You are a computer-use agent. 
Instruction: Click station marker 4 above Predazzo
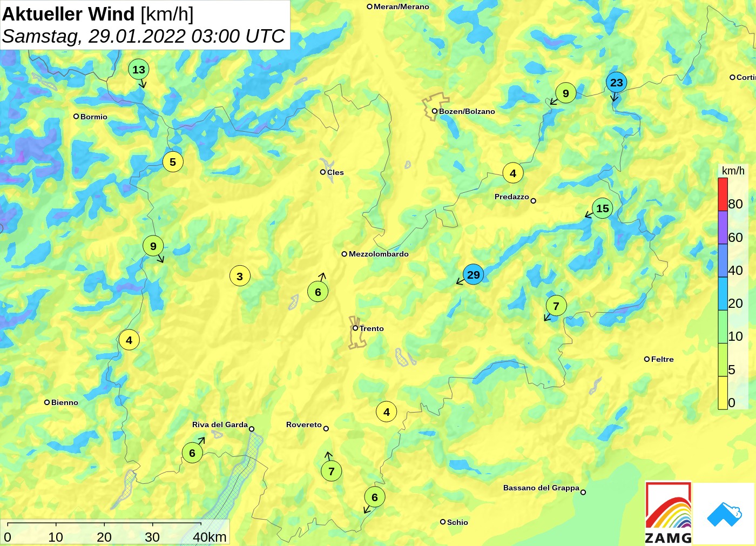513,173
